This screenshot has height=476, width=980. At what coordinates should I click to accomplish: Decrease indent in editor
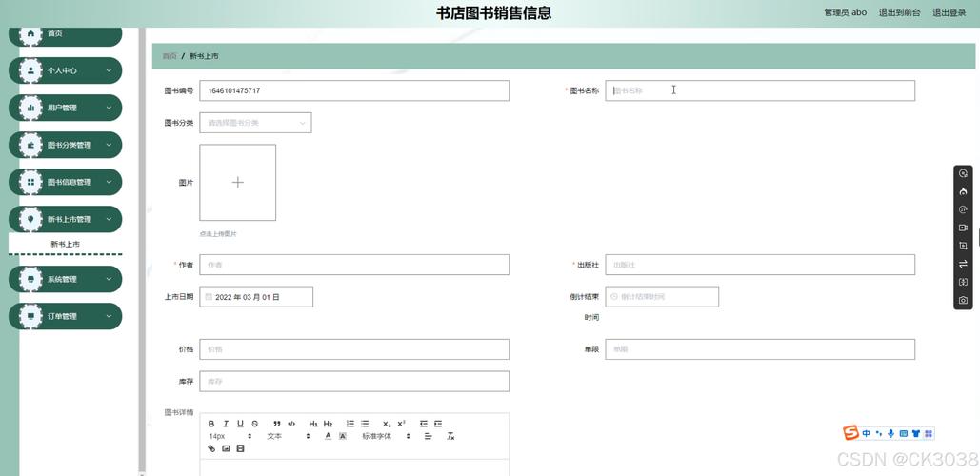click(424, 424)
